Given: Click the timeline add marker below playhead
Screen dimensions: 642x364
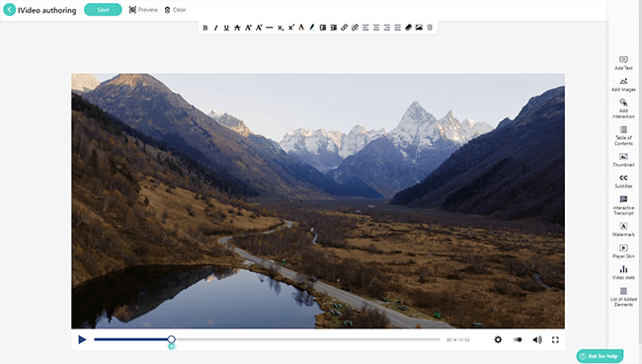Looking at the screenshot, I should pos(172,346).
